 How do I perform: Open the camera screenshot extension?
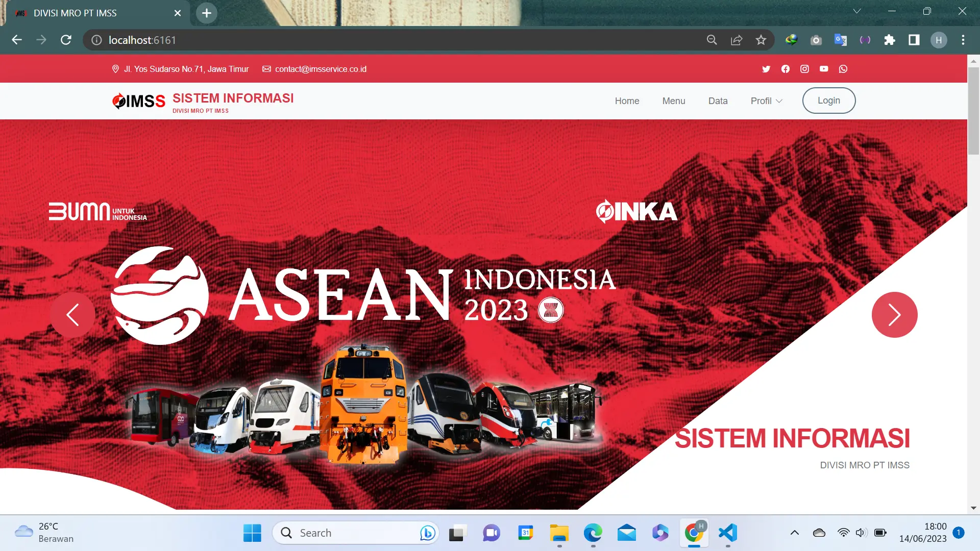[816, 40]
